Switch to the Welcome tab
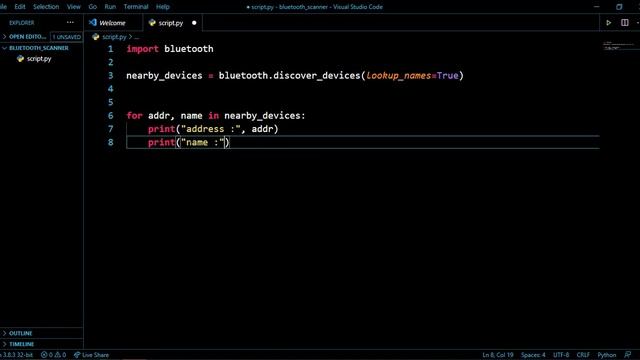Image resolution: width=640 pixels, height=360 pixels. point(113,23)
